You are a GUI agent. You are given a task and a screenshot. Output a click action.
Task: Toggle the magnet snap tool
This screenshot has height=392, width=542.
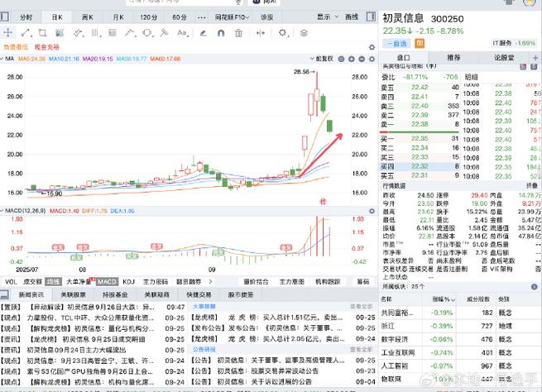point(221,33)
